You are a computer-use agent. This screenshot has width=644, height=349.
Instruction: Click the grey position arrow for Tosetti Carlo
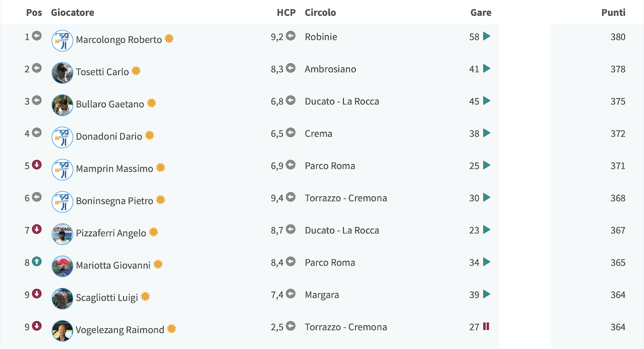click(37, 68)
